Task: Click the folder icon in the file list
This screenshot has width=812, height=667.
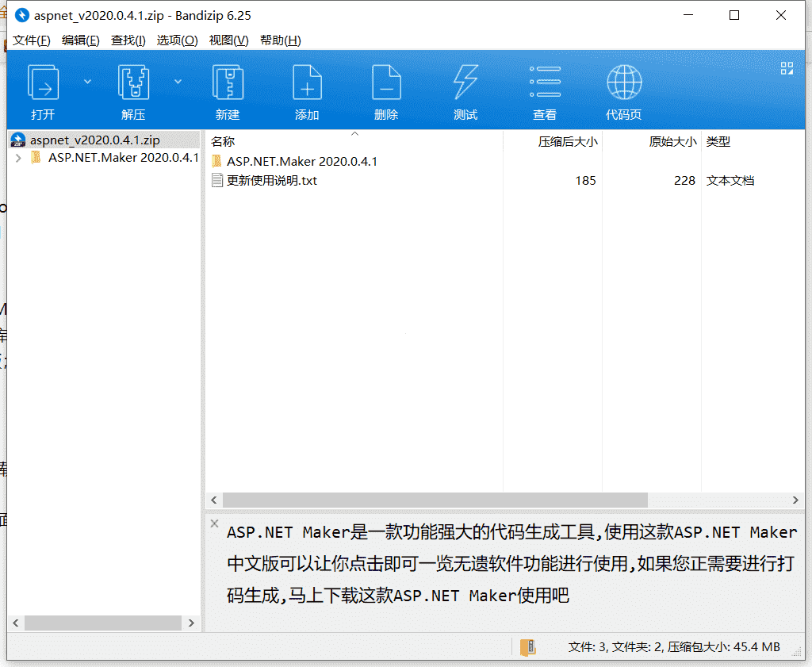Action: [217, 161]
